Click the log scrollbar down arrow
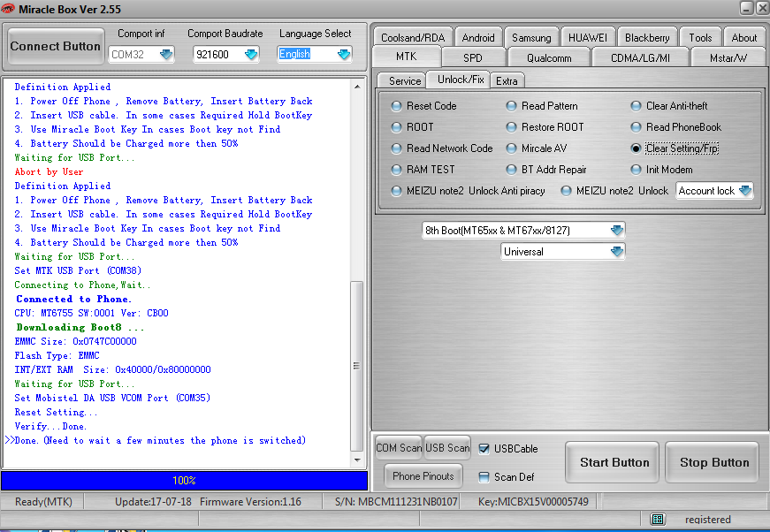The height and width of the screenshot is (532, 770). (357, 460)
